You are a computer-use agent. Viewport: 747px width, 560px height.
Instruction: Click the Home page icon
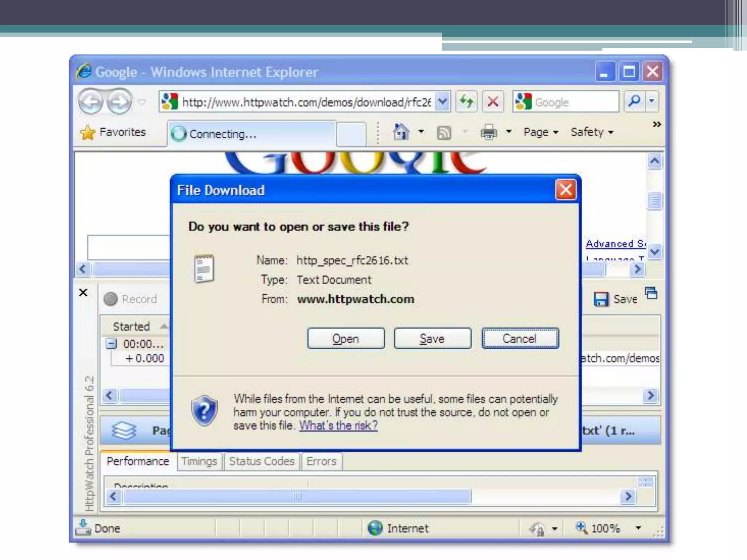(x=401, y=132)
